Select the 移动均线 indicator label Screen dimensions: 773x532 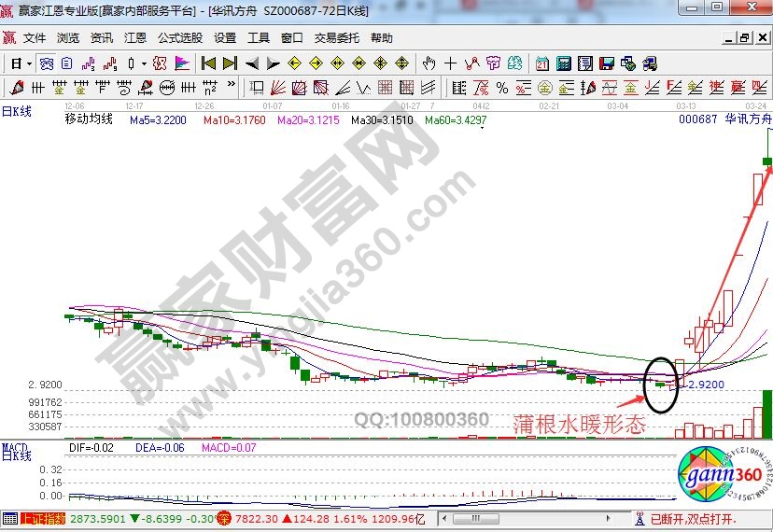89,119
